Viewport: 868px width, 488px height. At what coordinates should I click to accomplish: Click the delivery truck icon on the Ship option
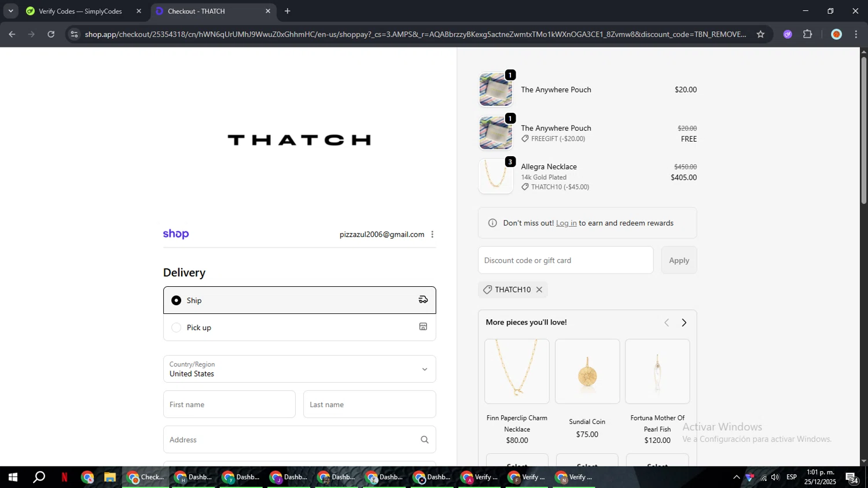423,300
